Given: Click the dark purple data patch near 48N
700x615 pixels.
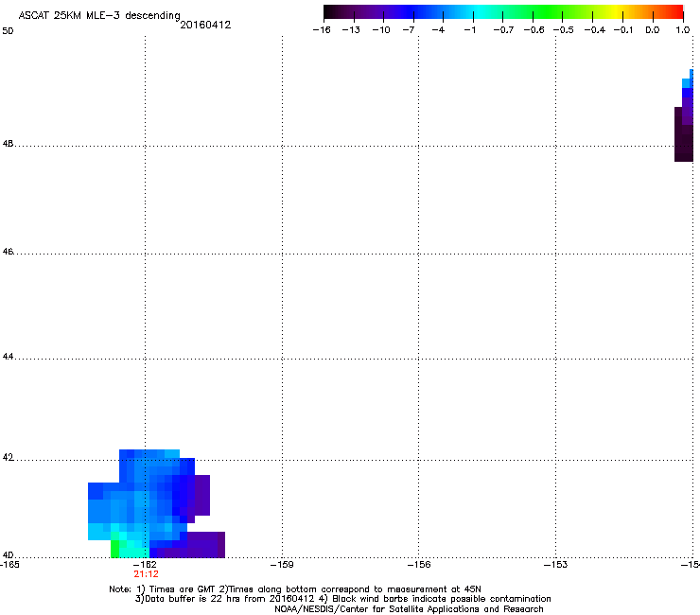Looking at the screenshot, I should (684, 134).
